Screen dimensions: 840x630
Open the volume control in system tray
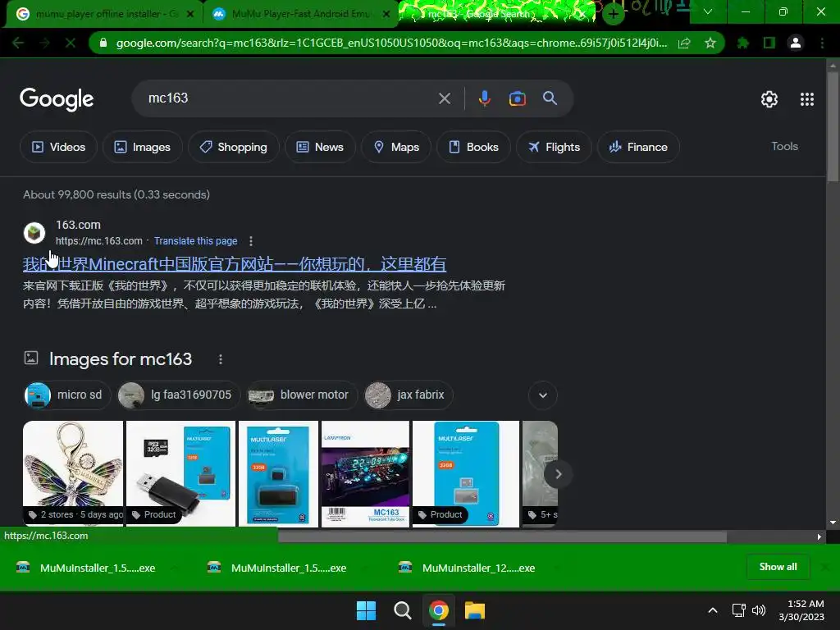759,610
